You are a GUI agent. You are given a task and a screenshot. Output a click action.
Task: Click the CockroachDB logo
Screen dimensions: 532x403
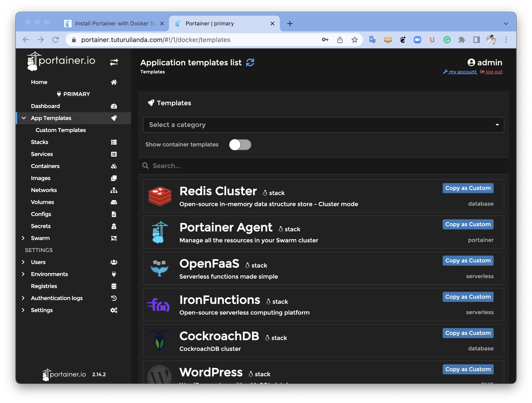(160, 341)
